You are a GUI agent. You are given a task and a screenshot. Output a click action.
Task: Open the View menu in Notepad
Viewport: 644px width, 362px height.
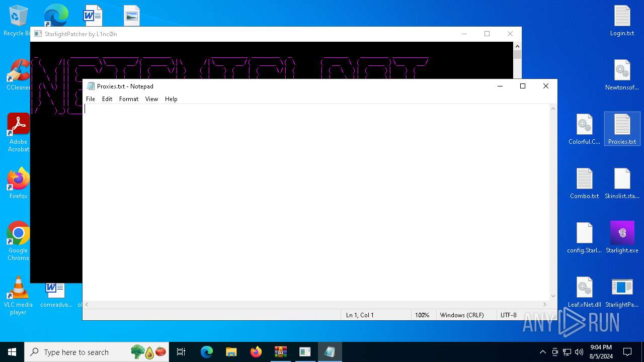(x=151, y=99)
